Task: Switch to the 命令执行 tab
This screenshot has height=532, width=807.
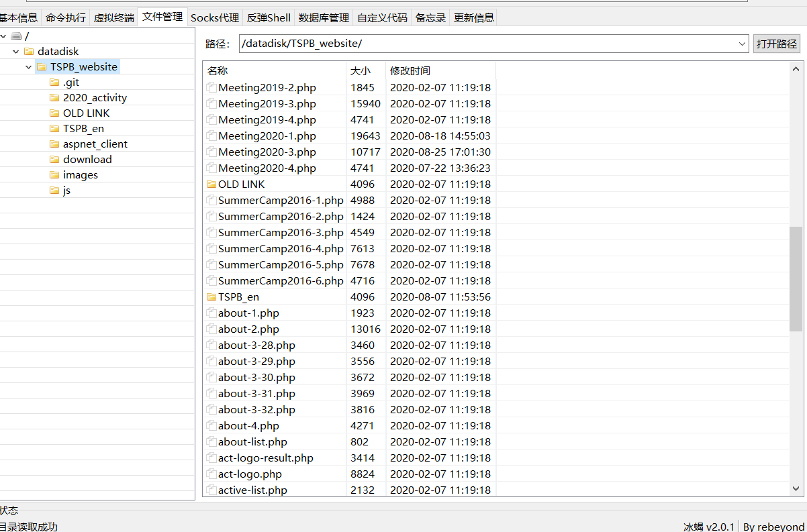Action: pyautogui.click(x=66, y=17)
